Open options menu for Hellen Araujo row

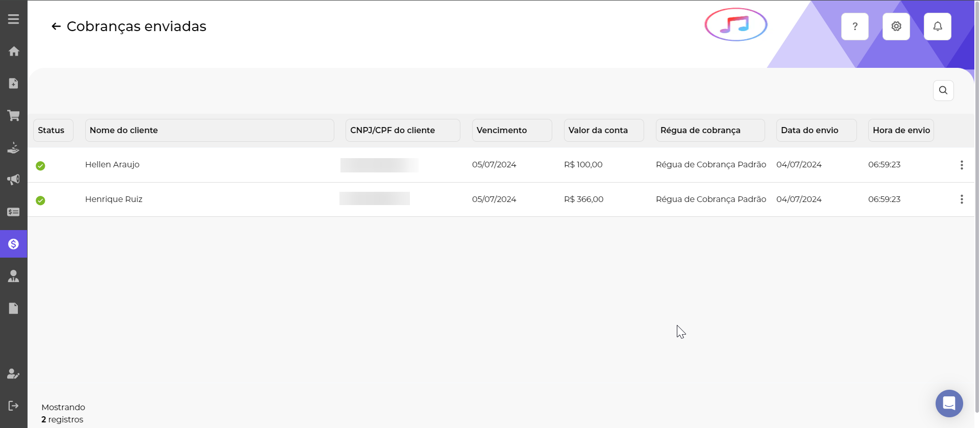961,165
